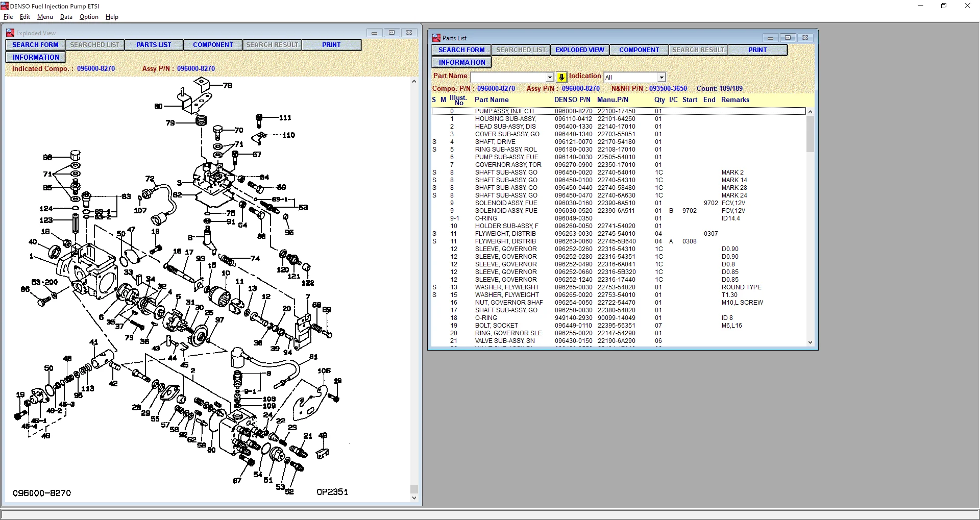Open the Data menu
Viewport: 980px width, 520px height.
click(x=66, y=17)
